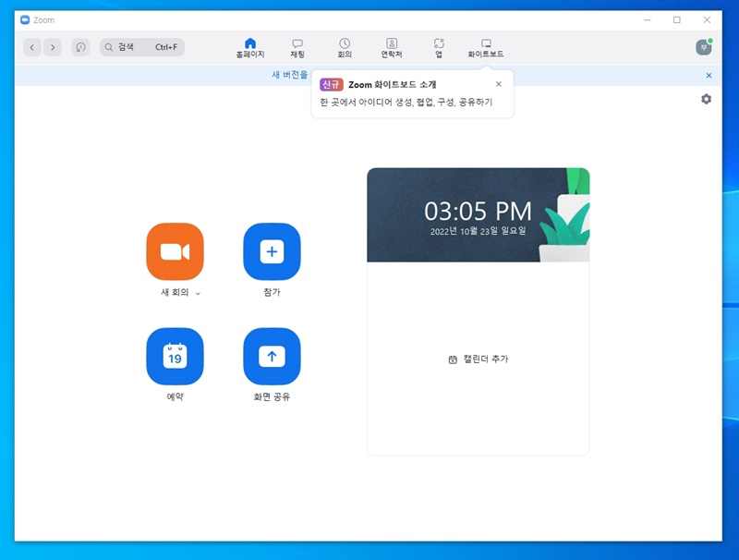Click the 신규 new badge

(x=331, y=84)
